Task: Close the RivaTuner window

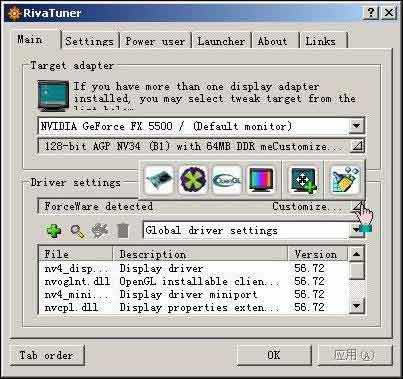Action: [389, 13]
